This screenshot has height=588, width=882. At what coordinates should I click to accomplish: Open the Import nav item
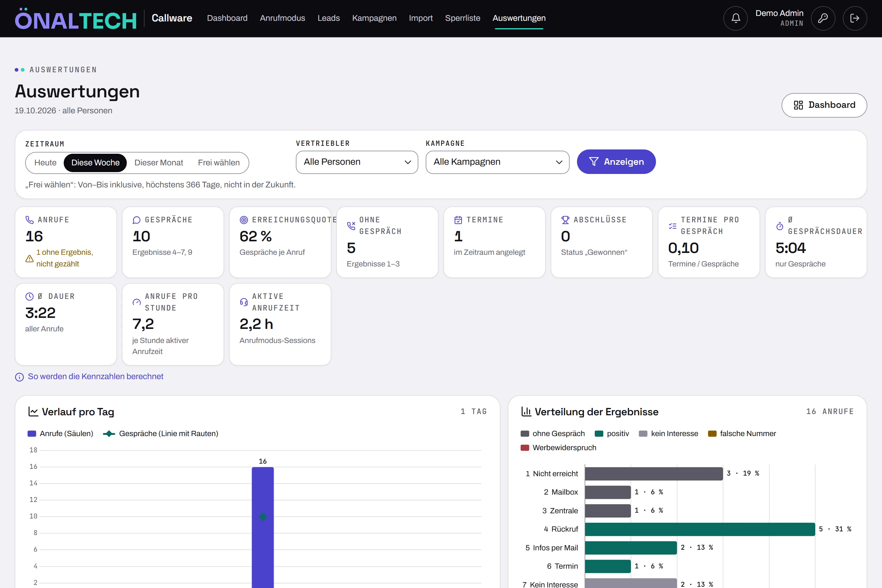[421, 18]
